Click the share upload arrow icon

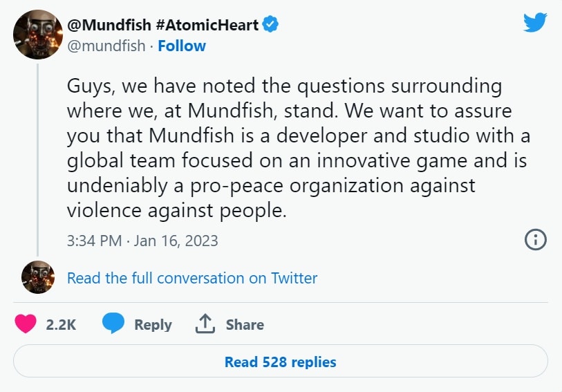[x=205, y=324]
